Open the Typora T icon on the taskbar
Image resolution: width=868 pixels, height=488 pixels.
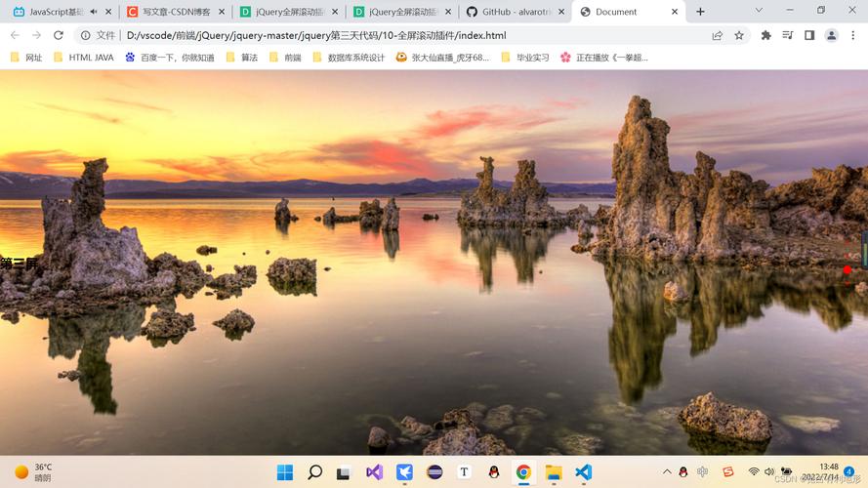coord(464,472)
